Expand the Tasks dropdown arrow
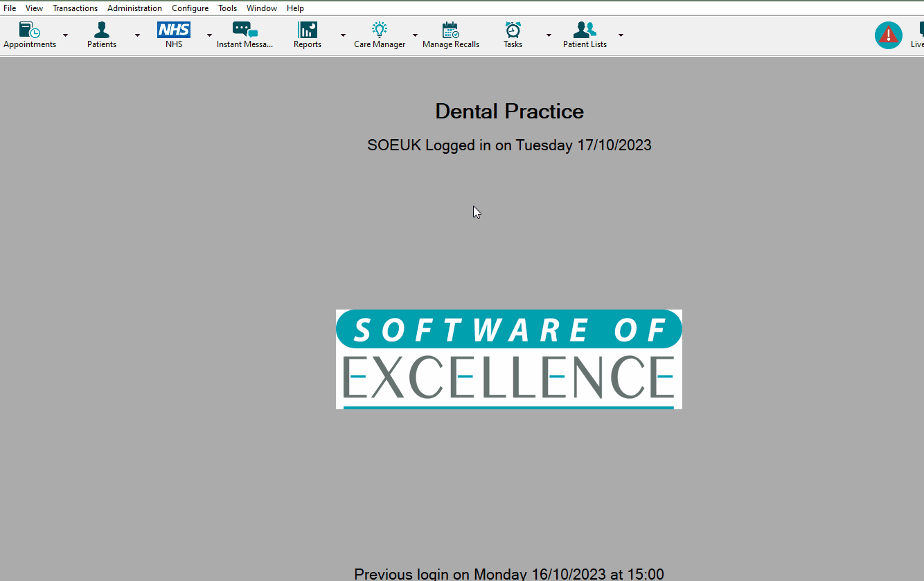 pos(549,35)
